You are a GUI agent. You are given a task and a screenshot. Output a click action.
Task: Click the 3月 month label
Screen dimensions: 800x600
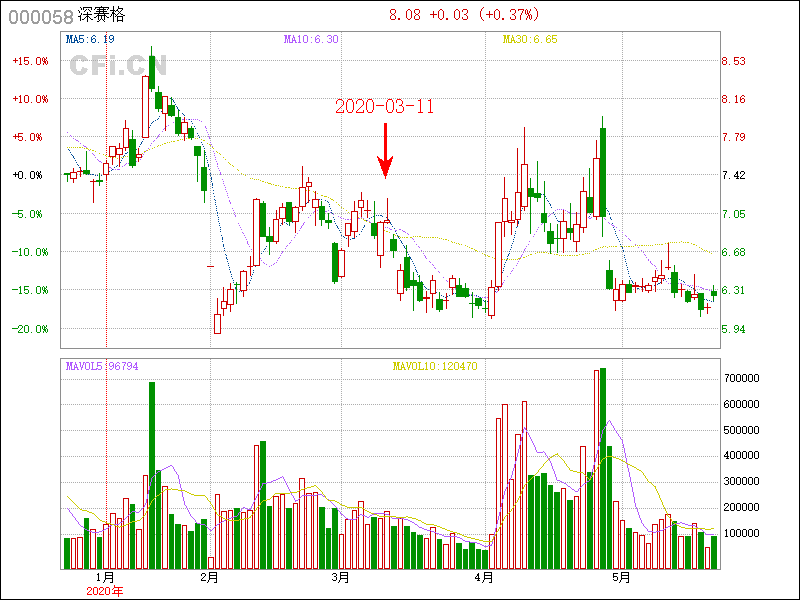click(x=340, y=578)
